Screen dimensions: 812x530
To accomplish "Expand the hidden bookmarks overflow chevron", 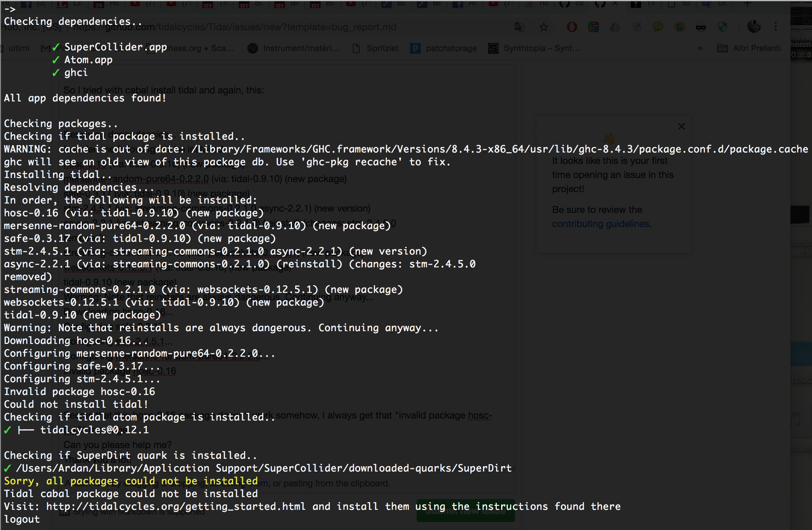I will tap(700, 48).
